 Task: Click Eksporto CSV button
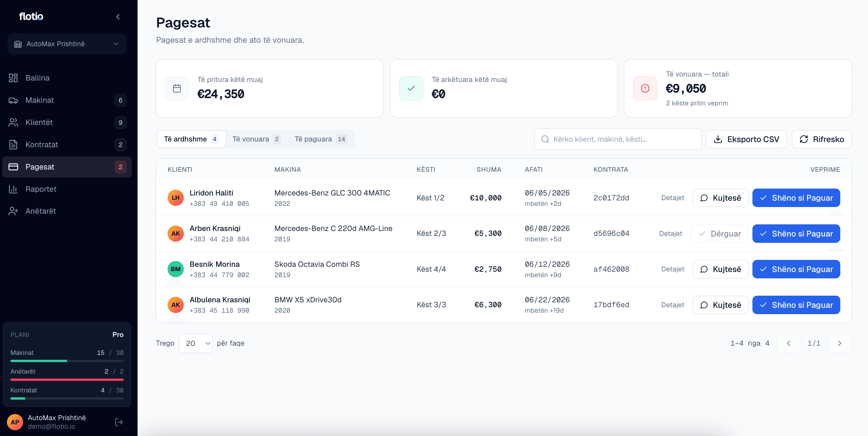(746, 139)
